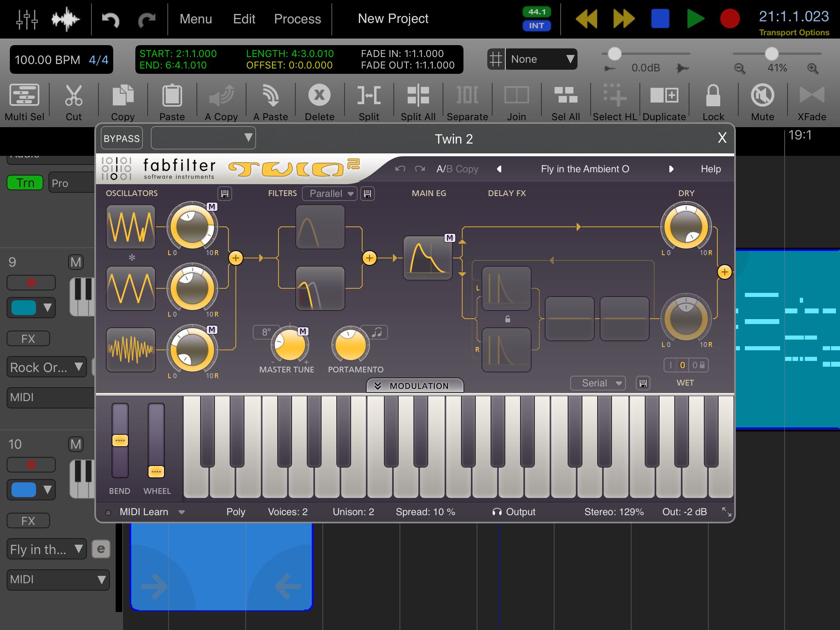Open Transport Options
Screen dimensions: 840x630
(x=794, y=32)
